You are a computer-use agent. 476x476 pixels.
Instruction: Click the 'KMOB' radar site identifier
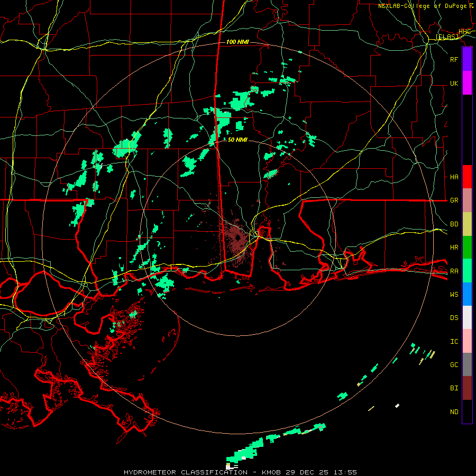(x=272, y=472)
